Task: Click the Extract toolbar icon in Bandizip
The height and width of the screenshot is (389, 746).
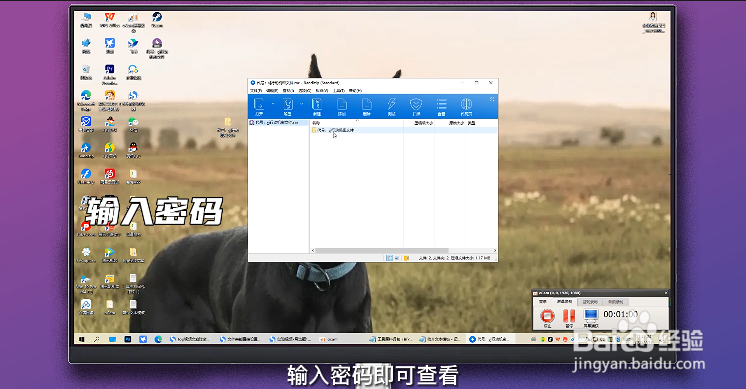Action: pyautogui.click(x=287, y=106)
